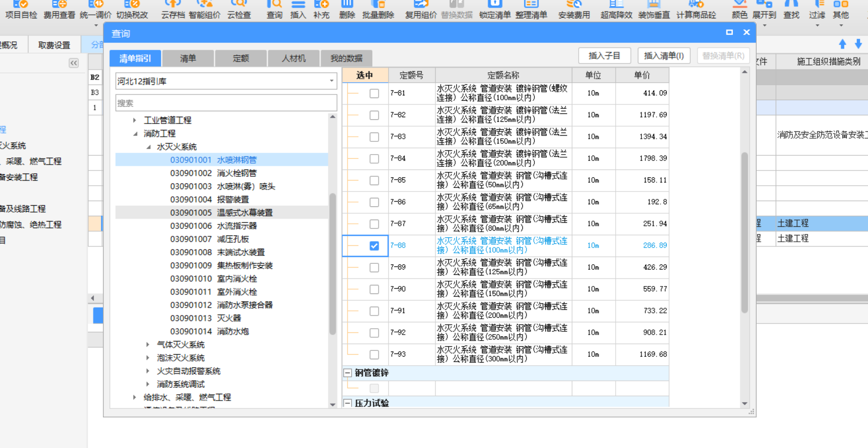Screen dimensions: 868x448
Task: Expand the 泡沫灭火系统 tree node
Action: (148, 358)
